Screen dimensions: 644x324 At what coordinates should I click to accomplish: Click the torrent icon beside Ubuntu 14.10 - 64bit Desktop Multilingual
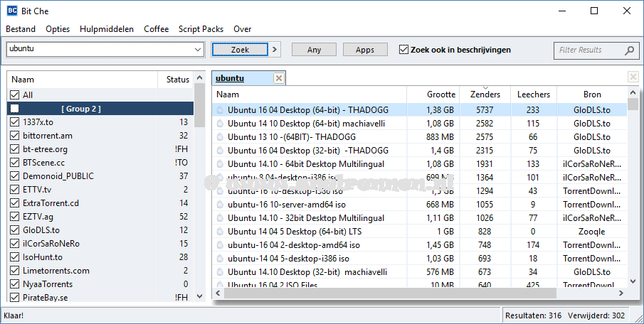click(220, 164)
